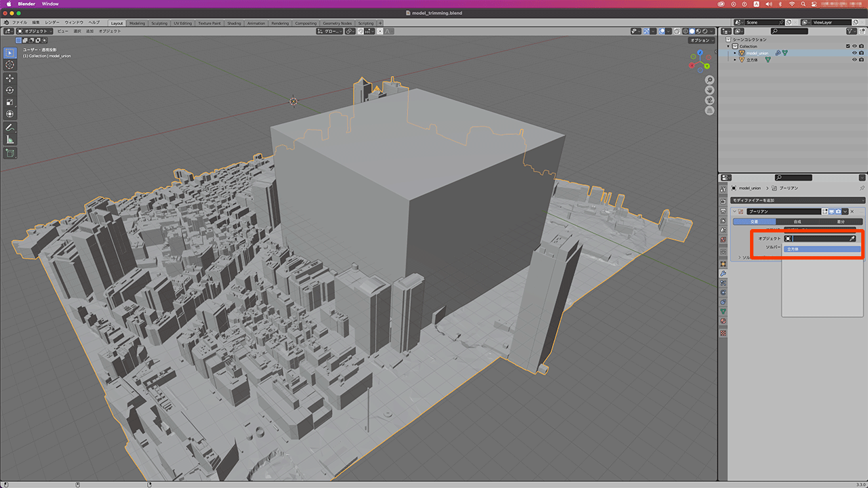This screenshot has height=488, width=868.
Task: Select the Select Box tool
Action: click(x=10, y=53)
